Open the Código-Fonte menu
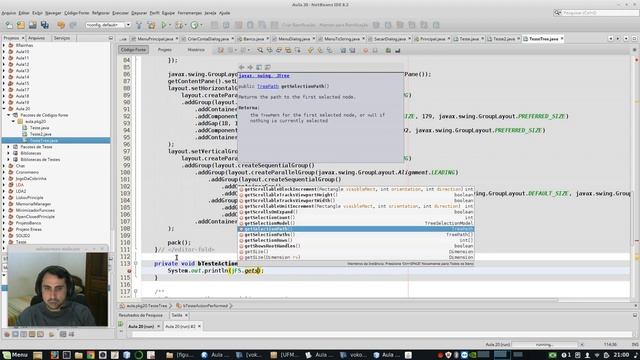This screenshot has width=640, height=360. [76, 13]
